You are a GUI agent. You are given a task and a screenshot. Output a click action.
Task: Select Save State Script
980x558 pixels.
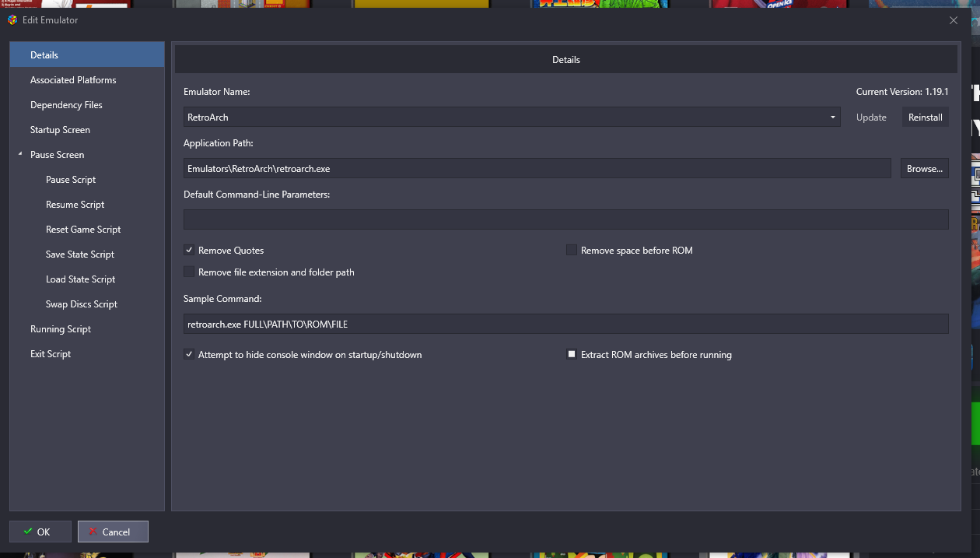(x=80, y=254)
